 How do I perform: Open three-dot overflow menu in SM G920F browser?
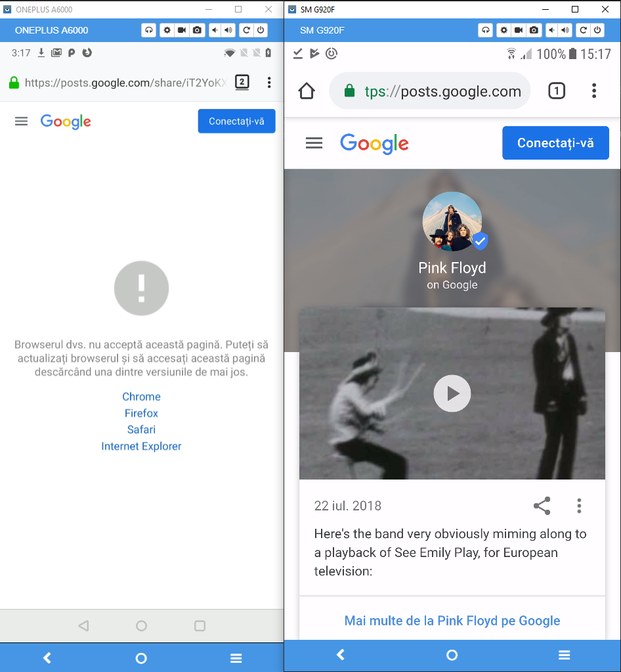click(x=594, y=91)
